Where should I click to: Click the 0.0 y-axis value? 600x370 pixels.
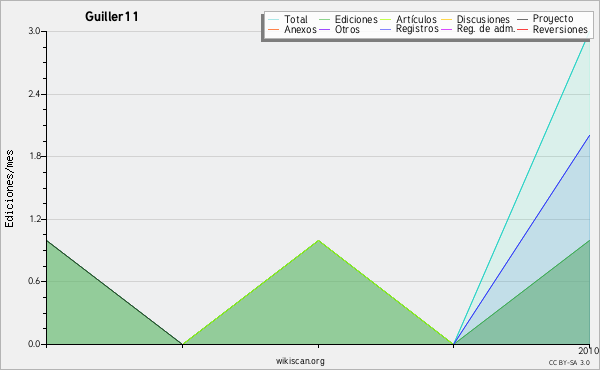tap(34, 344)
